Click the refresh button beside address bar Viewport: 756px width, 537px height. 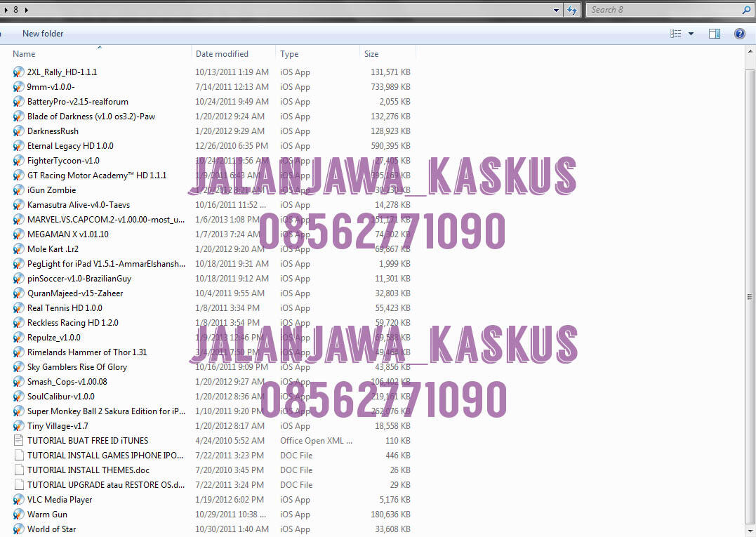tap(572, 10)
